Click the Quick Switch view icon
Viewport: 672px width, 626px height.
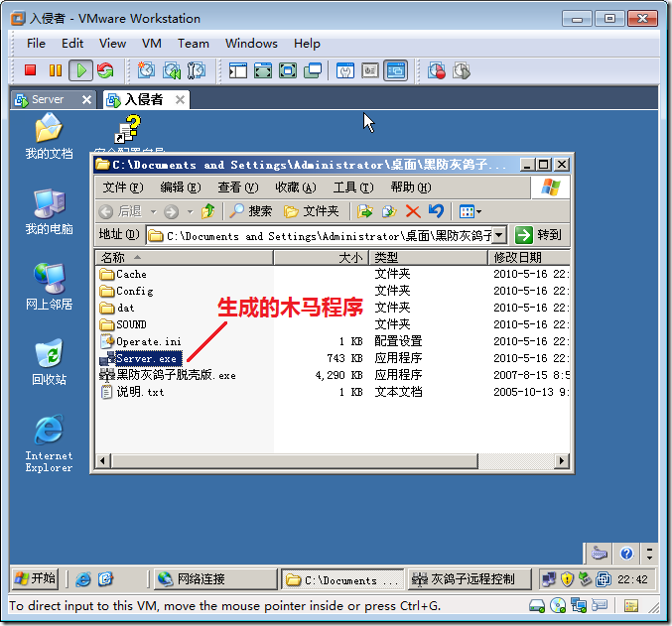(x=263, y=70)
